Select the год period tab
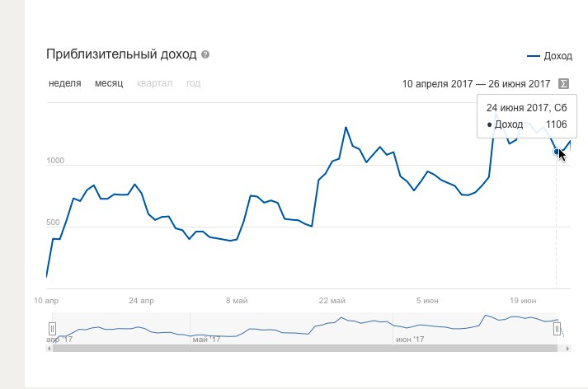The image size is (588, 389). 193,83
